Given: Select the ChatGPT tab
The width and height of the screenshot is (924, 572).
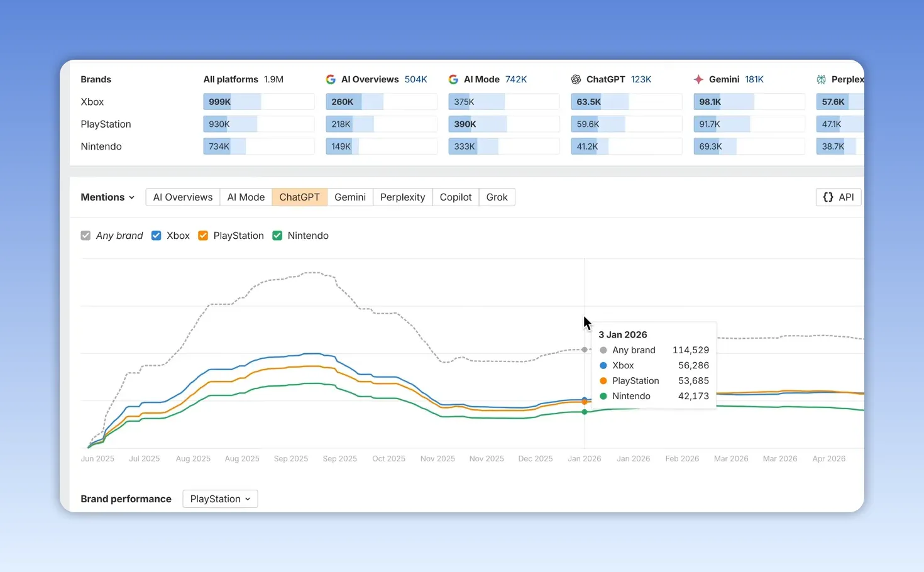Looking at the screenshot, I should pyautogui.click(x=299, y=197).
